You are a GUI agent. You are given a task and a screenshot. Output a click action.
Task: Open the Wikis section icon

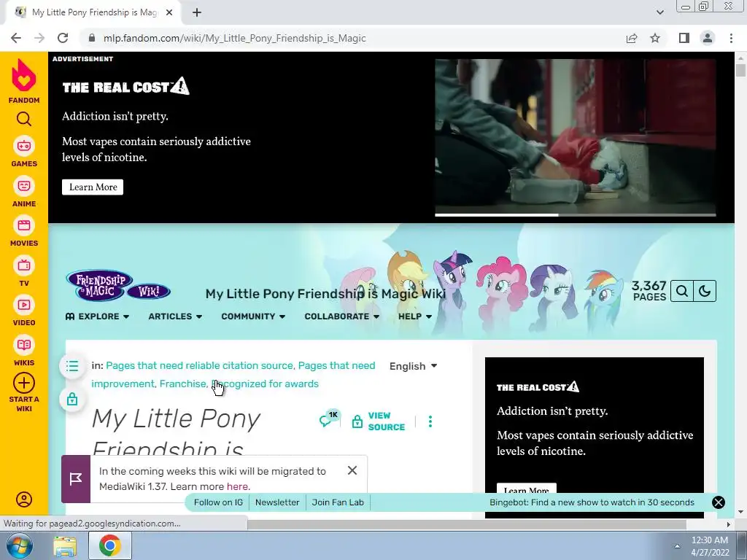click(x=24, y=345)
